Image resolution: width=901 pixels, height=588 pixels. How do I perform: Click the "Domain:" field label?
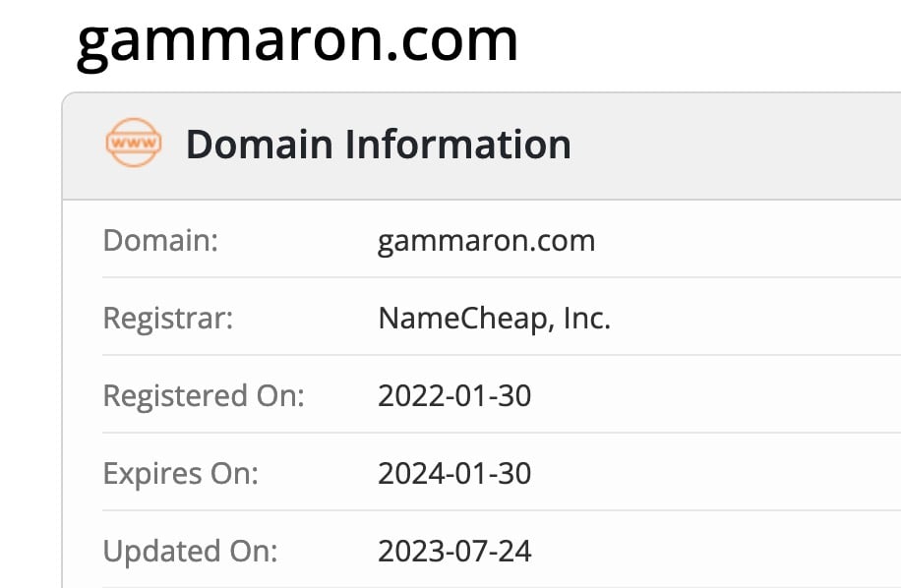pos(160,240)
